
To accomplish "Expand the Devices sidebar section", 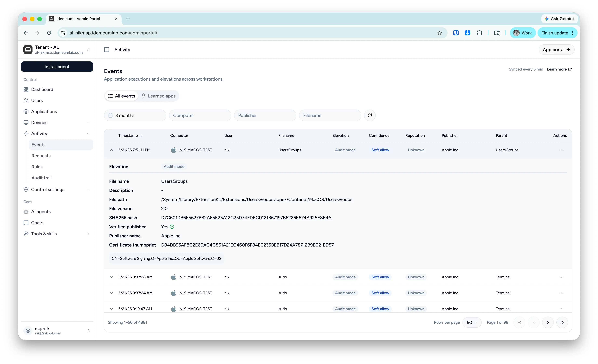I will point(57,123).
